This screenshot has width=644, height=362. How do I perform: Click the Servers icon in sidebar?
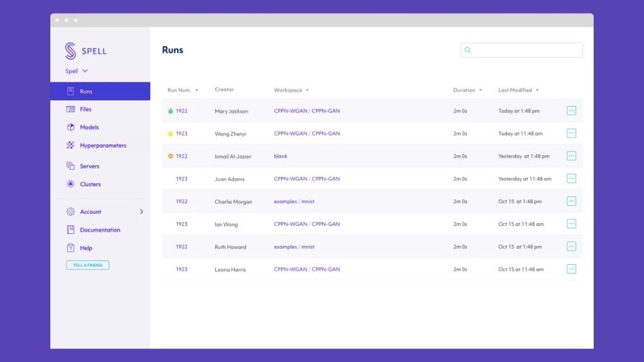[70, 166]
